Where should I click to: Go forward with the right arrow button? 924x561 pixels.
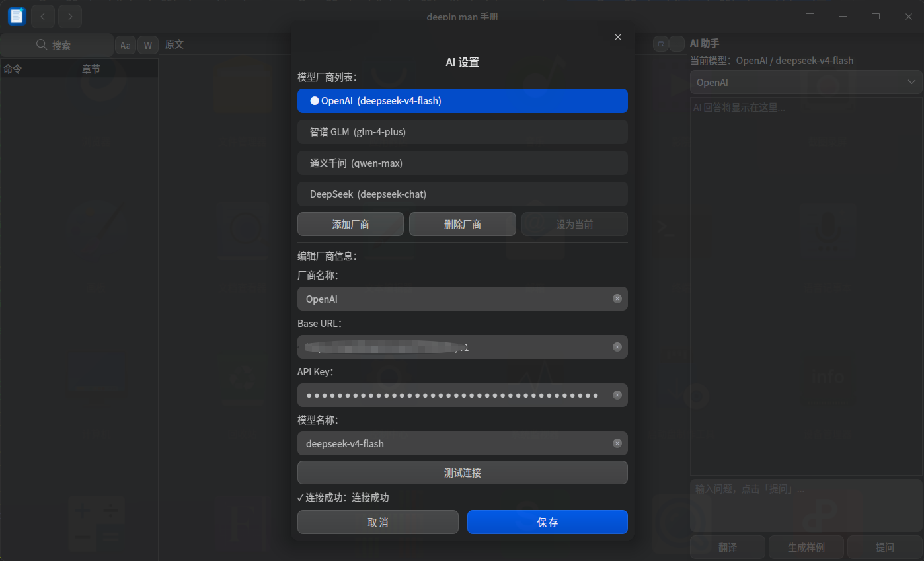pyautogui.click(x=70, y=17)
